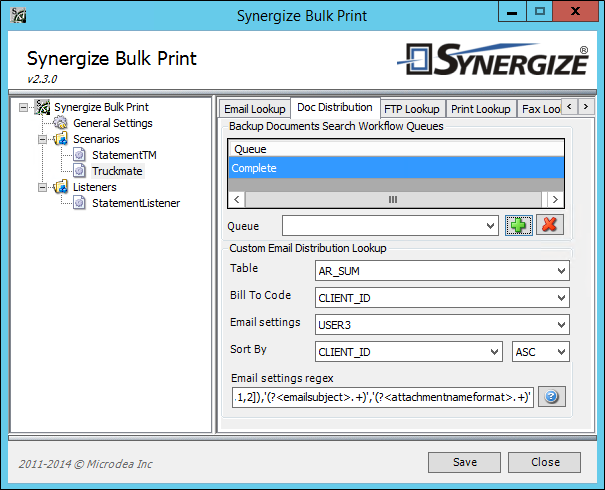Open the regex help question icon
The height and width of the screenshot is (490, 605).
pyautogui.click(x=552, y=397)
